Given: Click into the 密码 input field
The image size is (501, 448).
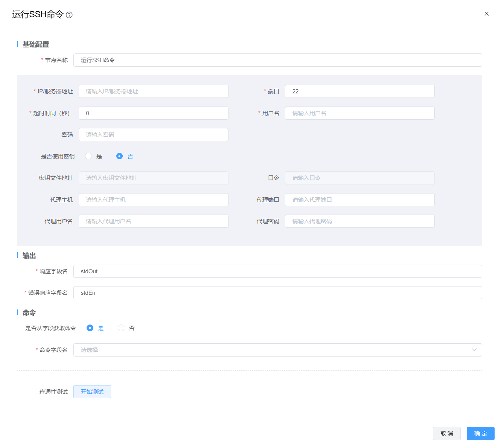Looking at the screenshot, I should pos(153,135).
